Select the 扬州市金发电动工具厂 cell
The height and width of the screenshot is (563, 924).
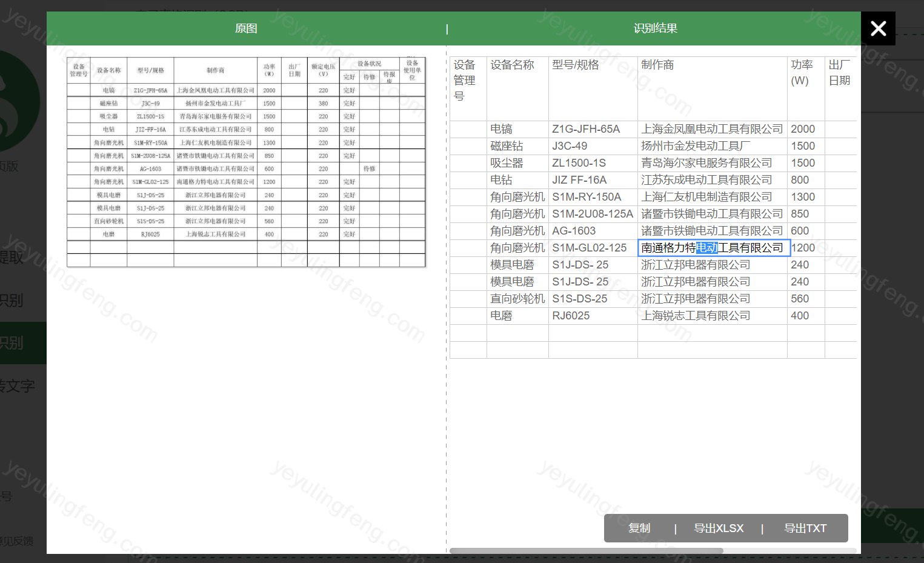(713, 146)
